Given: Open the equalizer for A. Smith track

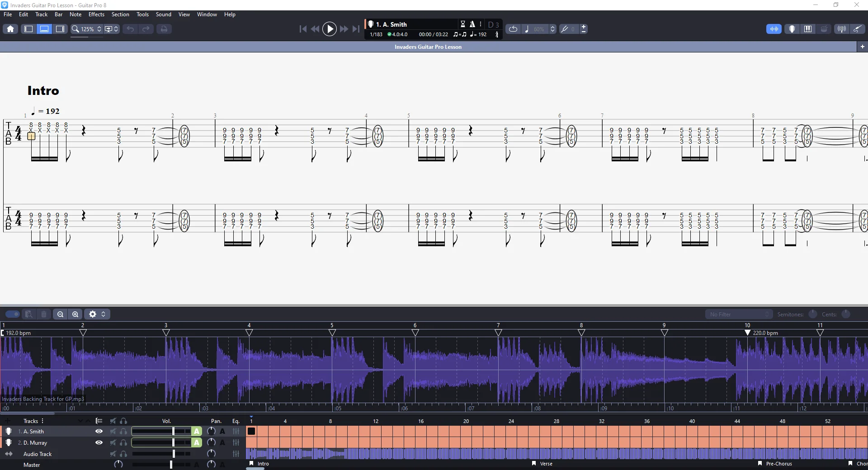Looking at the screenshot, I should click(236, 432).
